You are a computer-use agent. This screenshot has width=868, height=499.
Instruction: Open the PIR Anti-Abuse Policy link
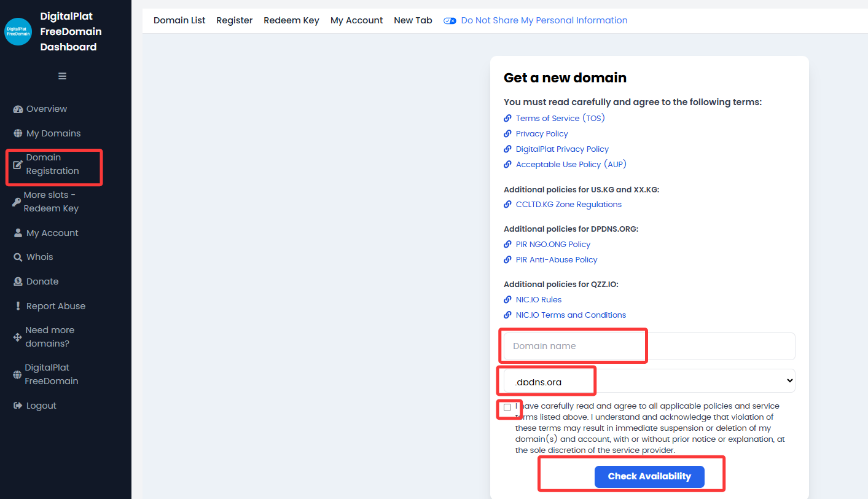click(557, 259)
